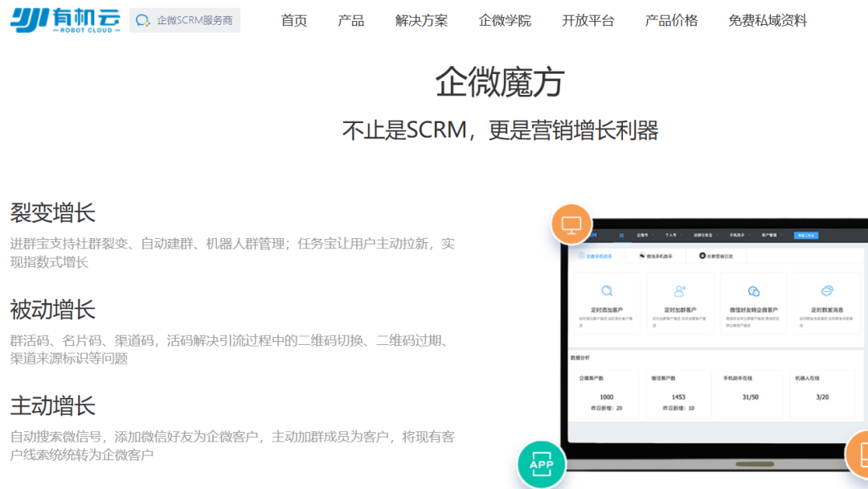The width and height of the screenshot is (868, 489).
Task: Click the search icon above 定时添加客户
Action: coord(607,290)
